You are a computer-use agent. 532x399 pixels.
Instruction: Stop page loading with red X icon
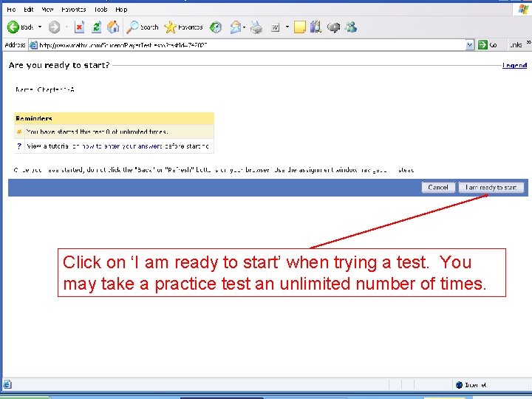point(79,27)
